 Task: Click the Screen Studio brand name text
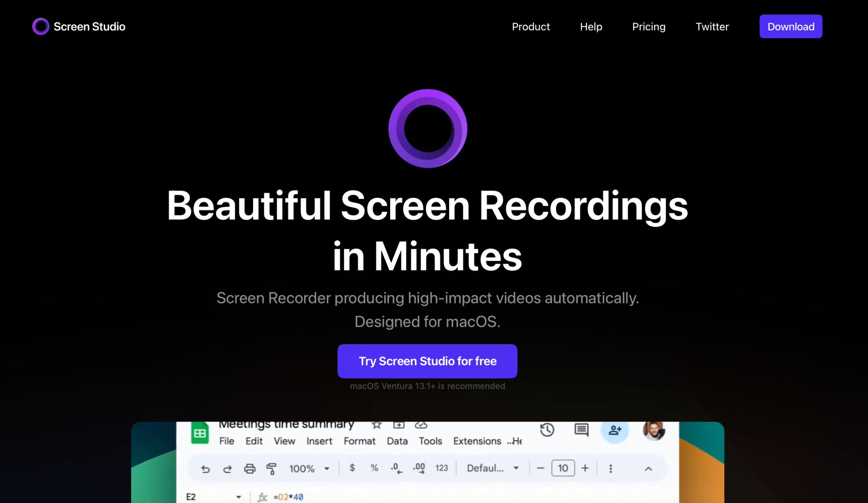coord(89,26)
